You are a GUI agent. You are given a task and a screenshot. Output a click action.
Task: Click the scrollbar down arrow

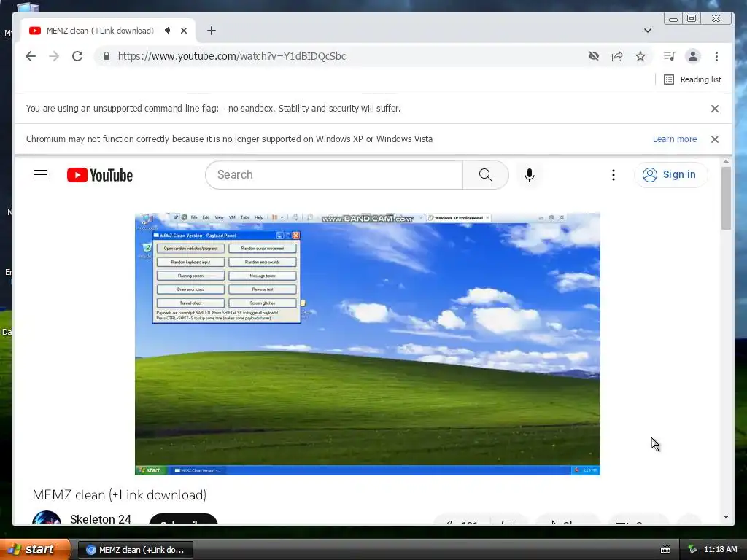[x=726, y=517]
